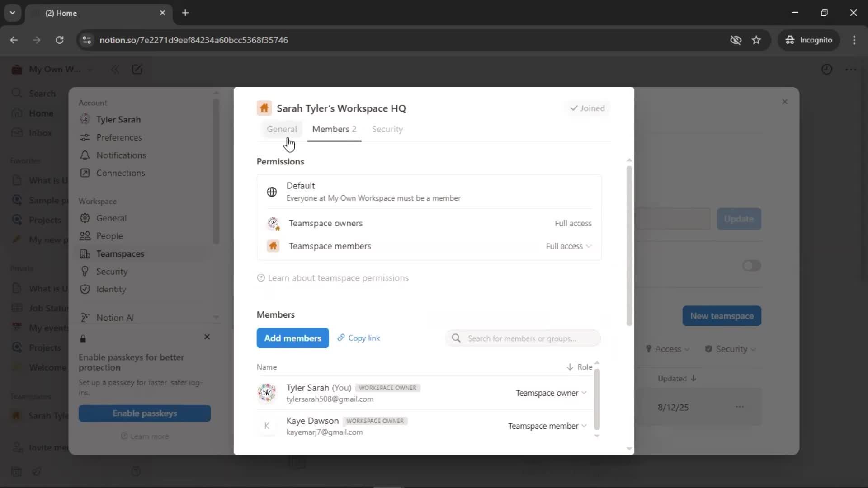Copy the teamspace invite link
The height and width of the screenshot is (488, 868).
click(x=359, y=338)
